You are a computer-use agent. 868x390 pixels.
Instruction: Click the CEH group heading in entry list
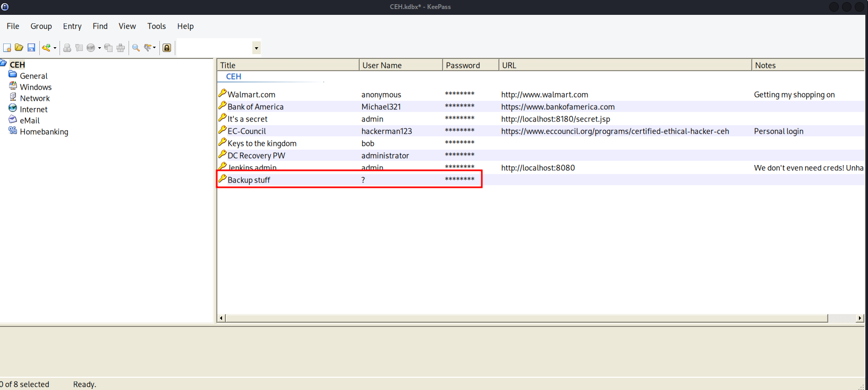tap(234, 76)
